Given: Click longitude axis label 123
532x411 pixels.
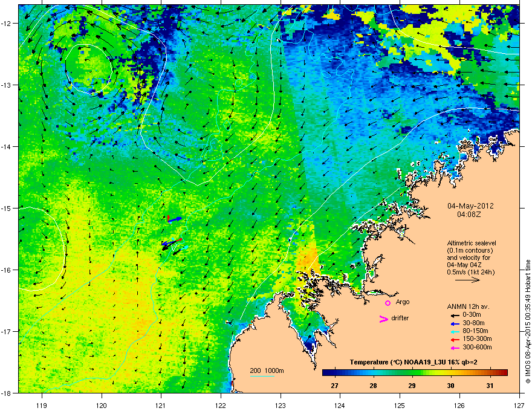Looking at the screenshot, I should tap(281, 405).
